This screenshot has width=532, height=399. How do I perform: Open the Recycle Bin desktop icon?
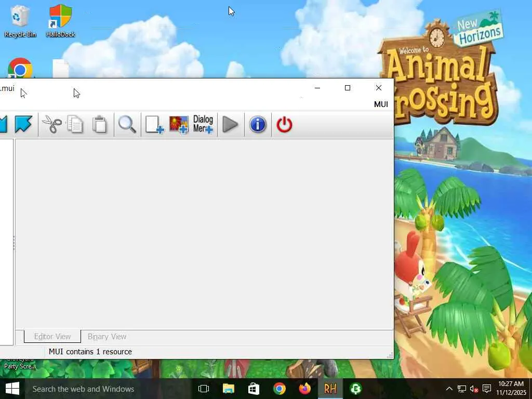pyautogui.click(x=20, y=21)
